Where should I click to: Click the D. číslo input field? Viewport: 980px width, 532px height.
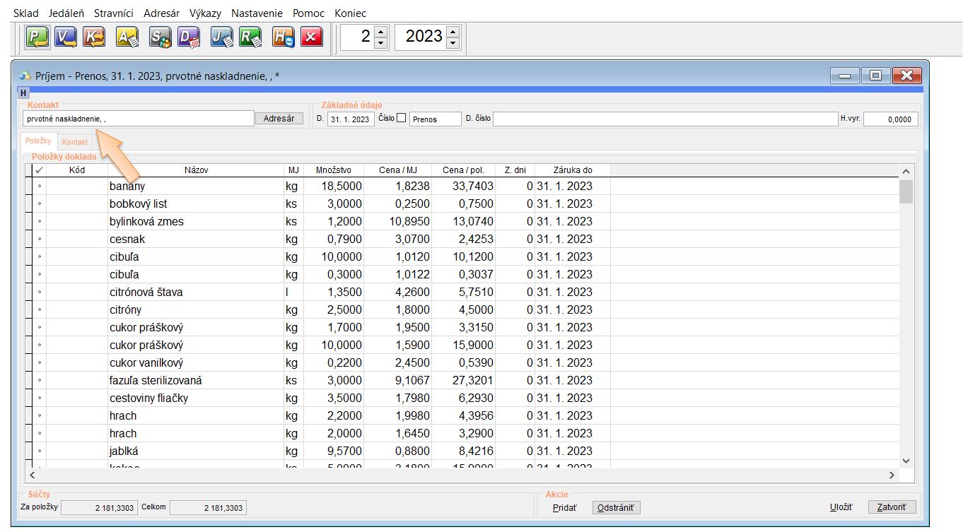pos(665,119)
